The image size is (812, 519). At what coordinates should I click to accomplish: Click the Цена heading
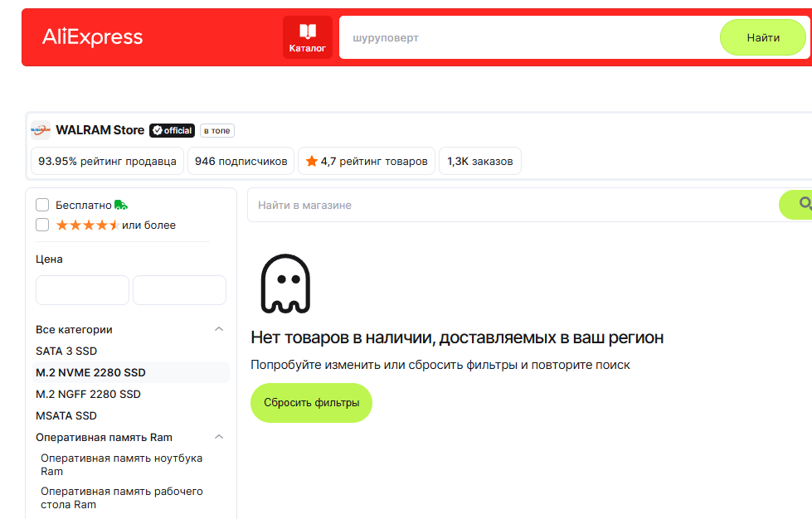49,259
